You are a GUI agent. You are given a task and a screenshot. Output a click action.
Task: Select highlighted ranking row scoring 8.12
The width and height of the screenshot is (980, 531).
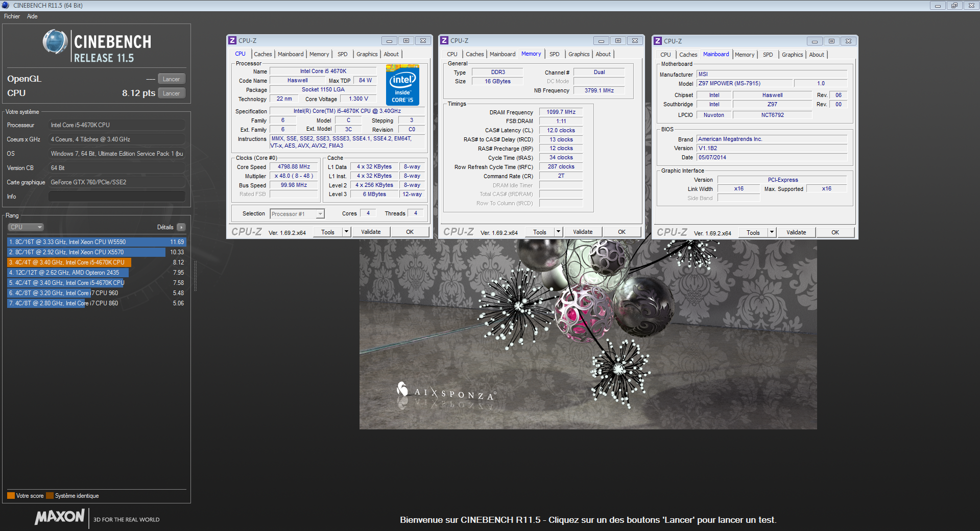click(97, 262)
